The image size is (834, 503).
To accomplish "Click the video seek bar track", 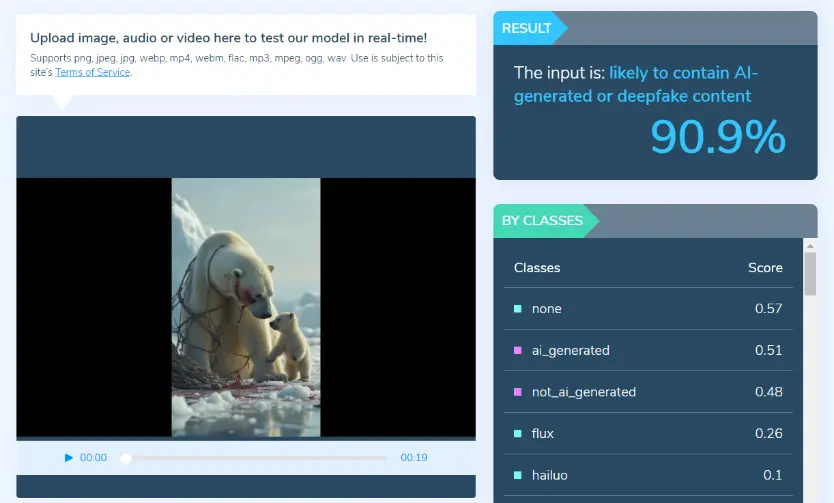I will click(254, 458).
